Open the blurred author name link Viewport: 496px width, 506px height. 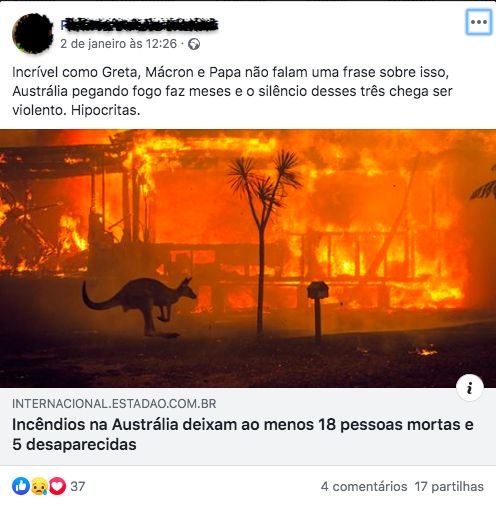pyautogui.click(x=139, y=25)
